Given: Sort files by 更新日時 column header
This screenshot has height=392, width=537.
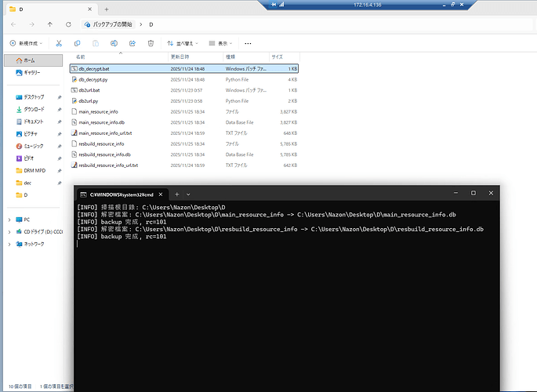Looking at the screenshot, I should click(180, 57).
